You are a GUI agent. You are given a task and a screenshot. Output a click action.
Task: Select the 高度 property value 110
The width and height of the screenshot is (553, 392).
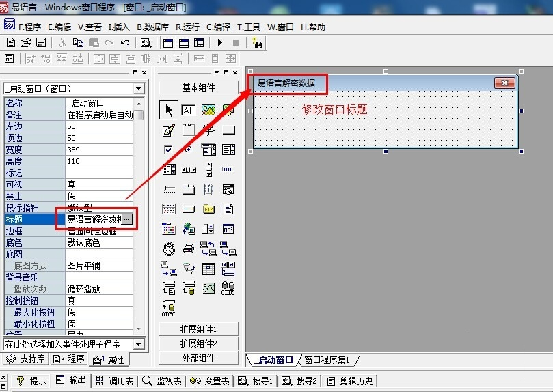[x=99, y=161]
